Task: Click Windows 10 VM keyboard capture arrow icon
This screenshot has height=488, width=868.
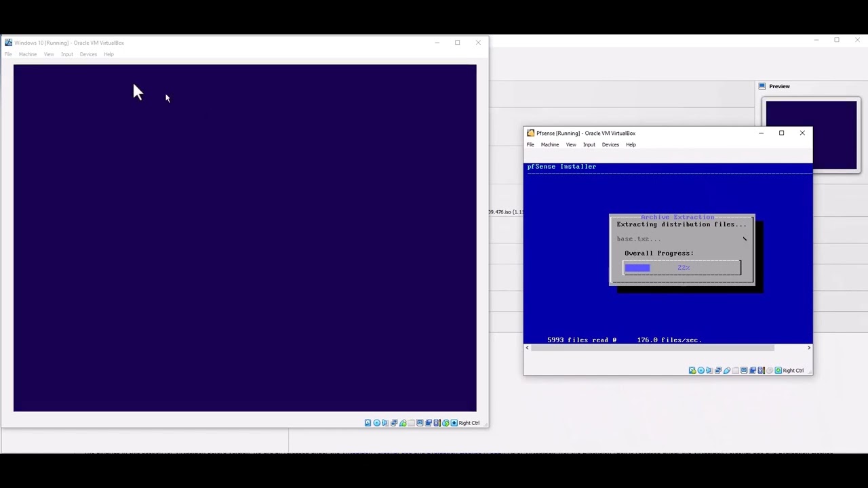Action: coord(454,423)
